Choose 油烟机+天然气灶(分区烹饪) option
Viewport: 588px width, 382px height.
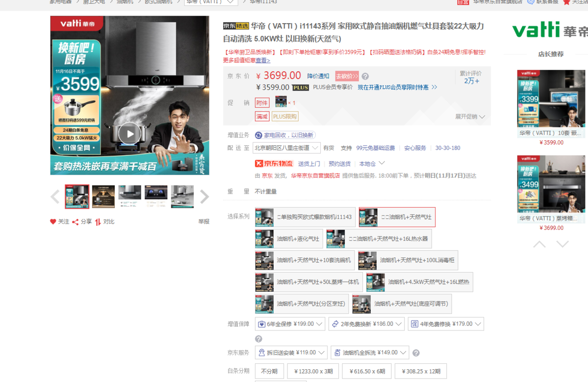pyautogui.click(x=302, y=304)
